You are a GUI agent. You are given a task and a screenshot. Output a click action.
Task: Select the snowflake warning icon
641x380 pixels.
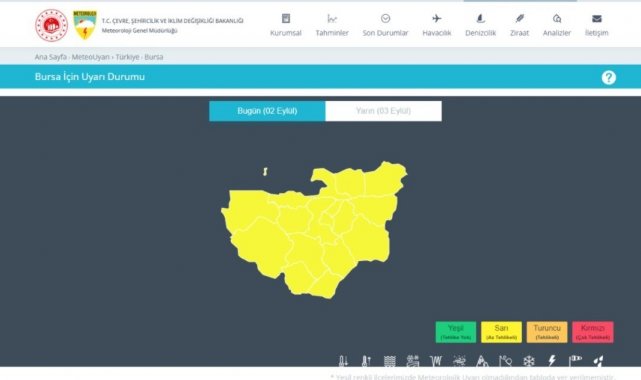coord(529,361)
